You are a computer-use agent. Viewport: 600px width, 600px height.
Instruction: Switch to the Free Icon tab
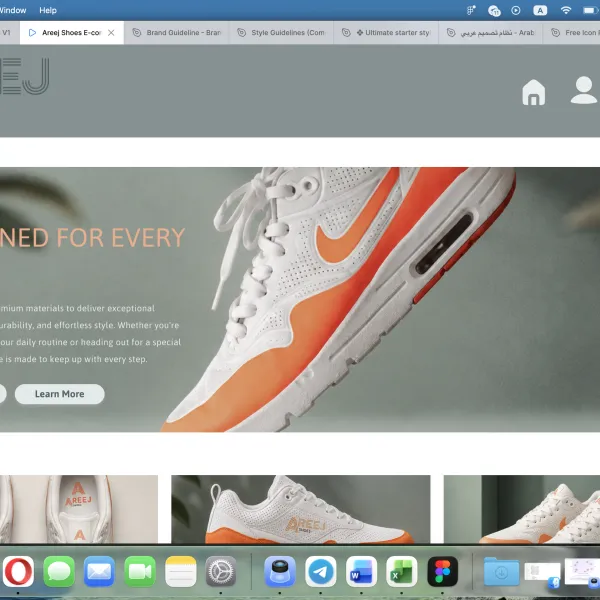pos(572,33)
